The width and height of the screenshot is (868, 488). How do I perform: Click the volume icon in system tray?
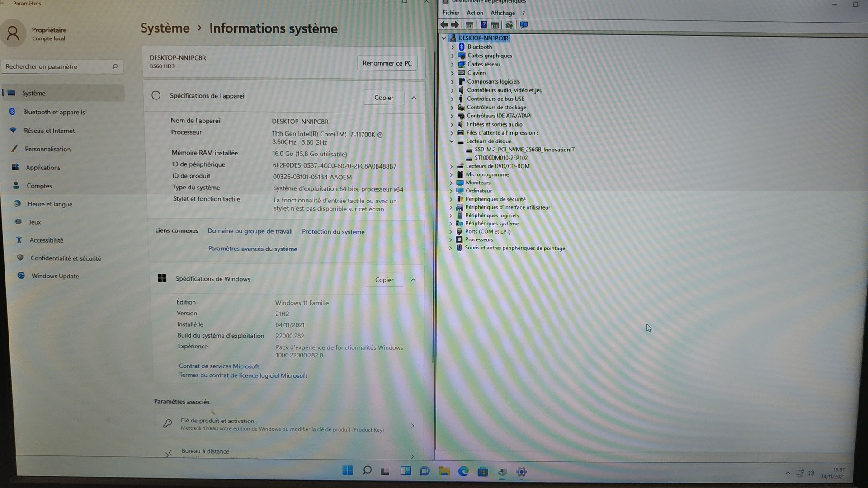(x=810, y=473)
